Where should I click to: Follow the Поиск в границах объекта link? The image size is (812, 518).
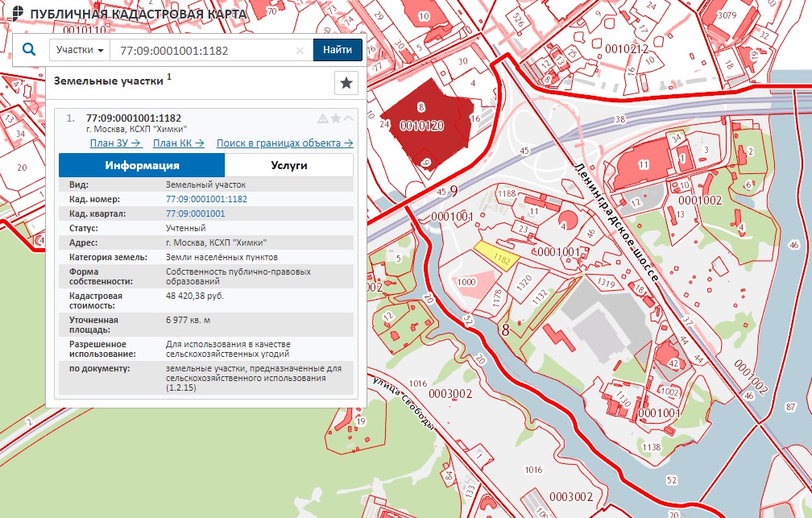[x=285, y=143]
